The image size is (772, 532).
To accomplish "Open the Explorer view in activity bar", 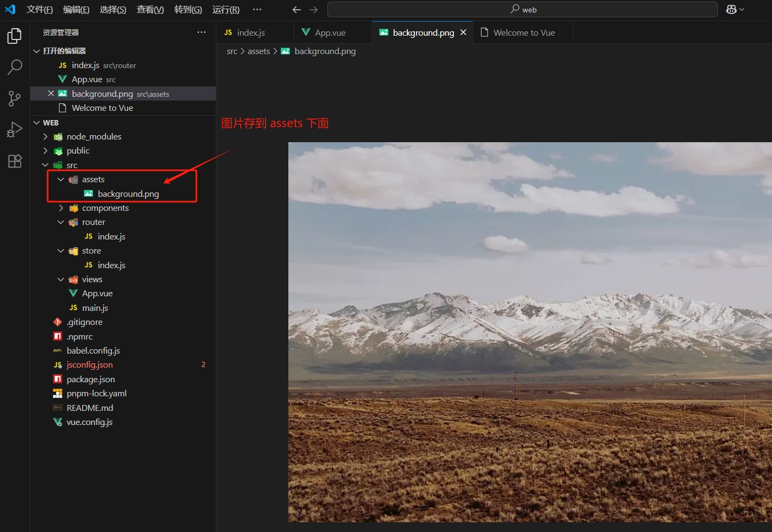I will click(x=15, y=36).
